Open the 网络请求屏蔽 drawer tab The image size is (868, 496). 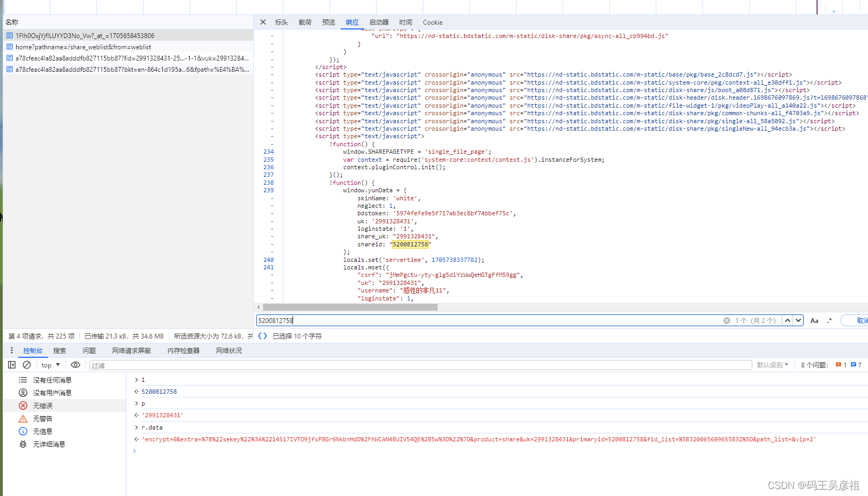131,350
